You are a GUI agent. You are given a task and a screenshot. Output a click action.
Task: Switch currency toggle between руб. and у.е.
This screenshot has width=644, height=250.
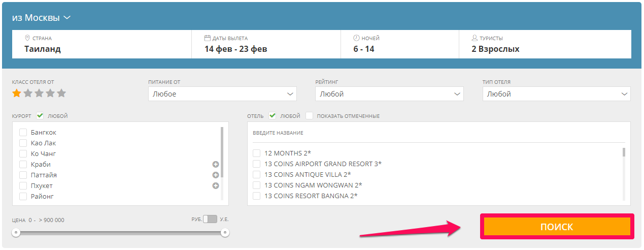point(210,219)
